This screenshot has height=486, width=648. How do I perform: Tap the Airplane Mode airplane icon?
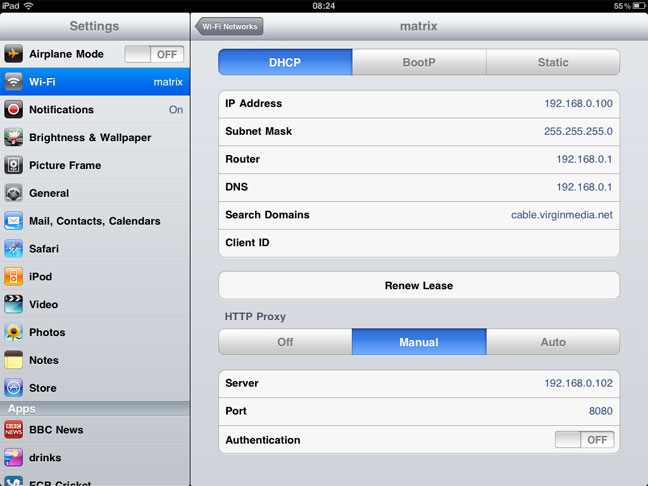[13, 54]
